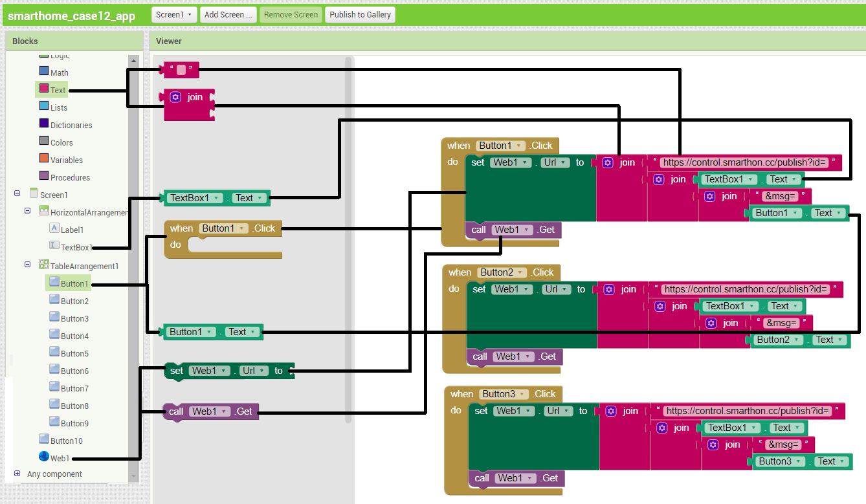Collapse the Screen1 tree node
The width and height of the screenshot is (866, 504).
[17, 193]
